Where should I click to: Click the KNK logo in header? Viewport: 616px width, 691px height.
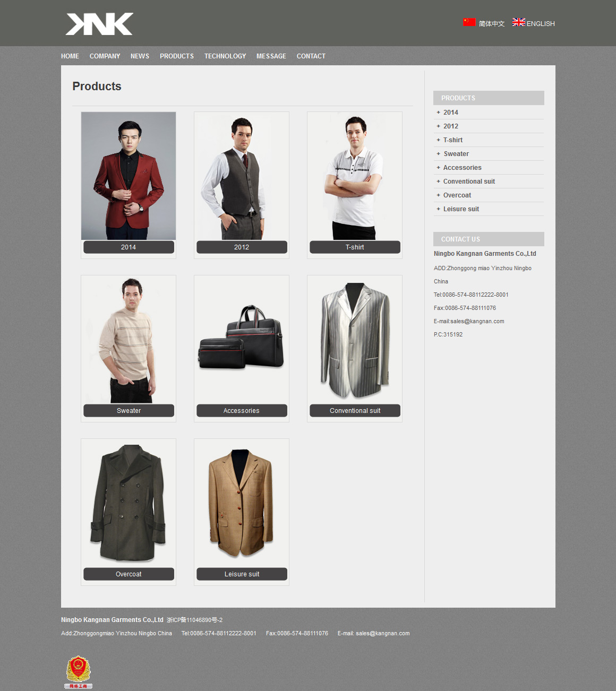coord(99,24)
